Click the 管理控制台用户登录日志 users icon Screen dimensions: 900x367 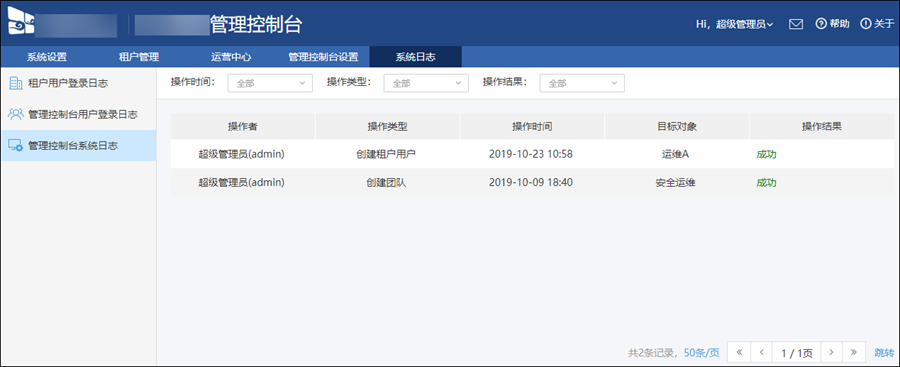(16, 114)
